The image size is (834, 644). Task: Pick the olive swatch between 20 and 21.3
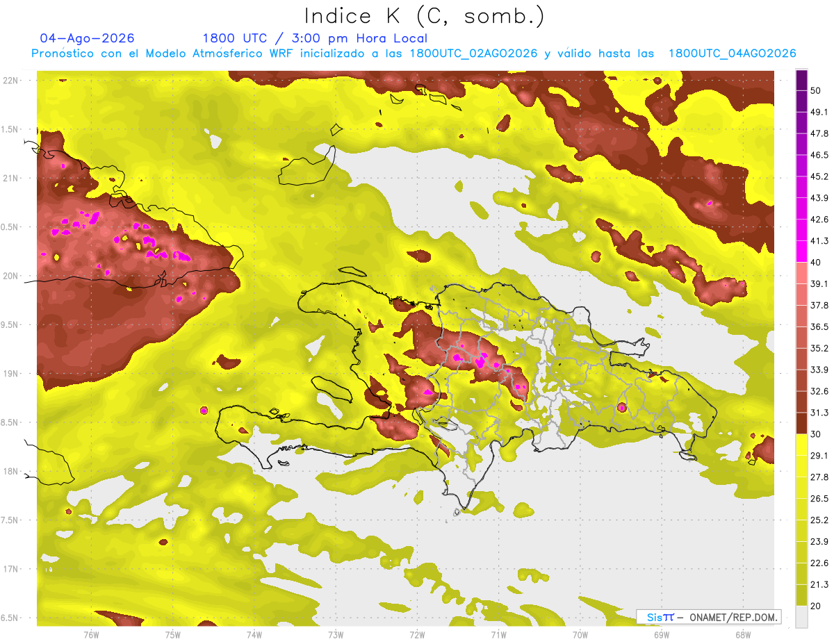point(801,595)
